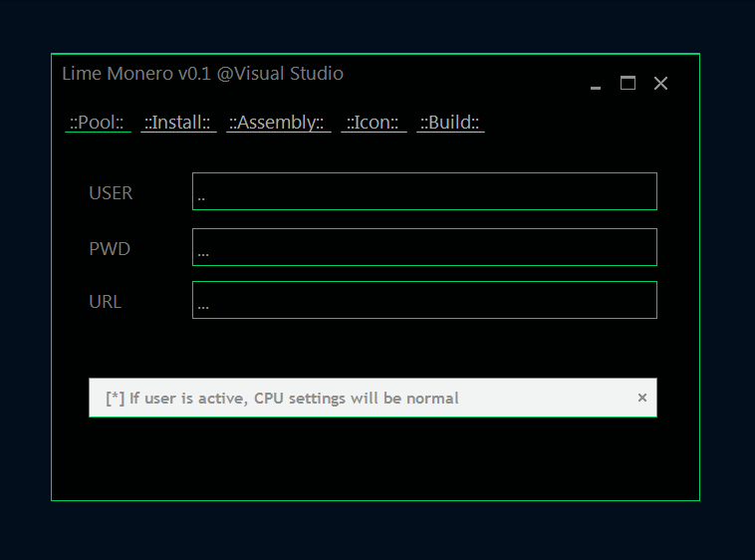This screenshot has height=560, width=755.
Task: Select the ::Assembly:: tab
Action: click(278, 123)
